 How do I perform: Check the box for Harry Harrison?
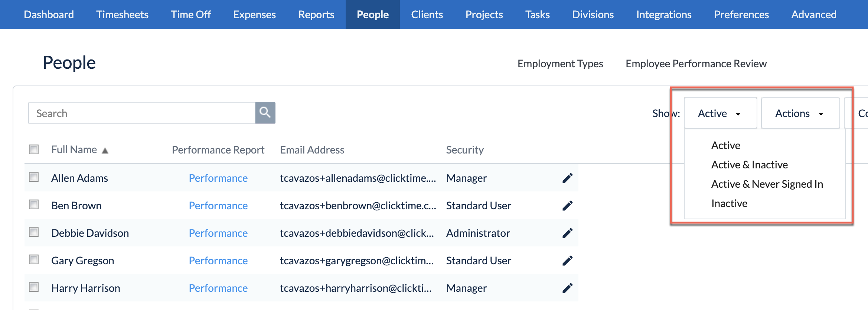coord(34,287)
